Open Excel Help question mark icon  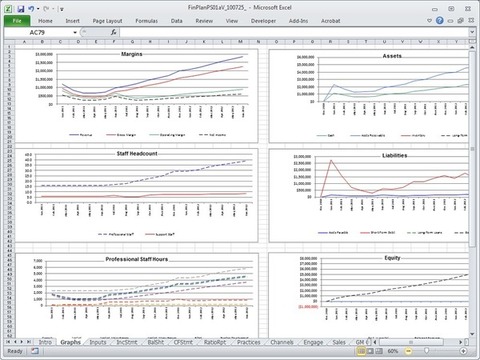(x=440, y=21)
